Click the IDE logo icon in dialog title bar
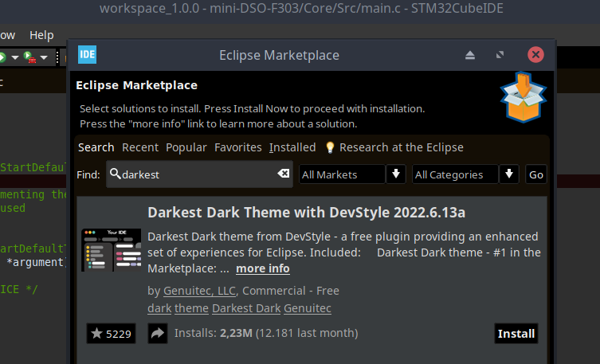The width and height of the screenshot is (600, 364). [x=87, y=55]
